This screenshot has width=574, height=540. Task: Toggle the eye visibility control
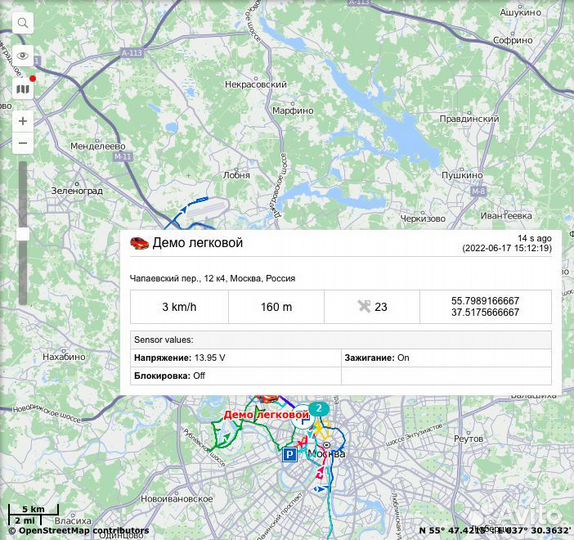[23, 56]
